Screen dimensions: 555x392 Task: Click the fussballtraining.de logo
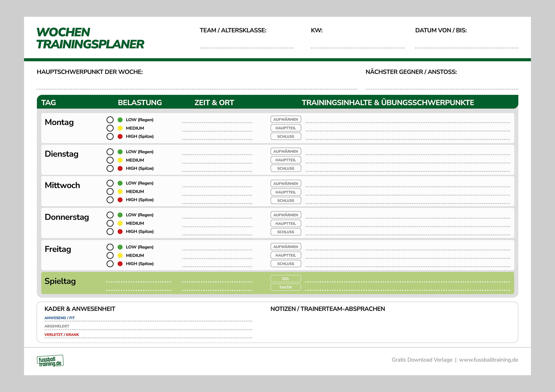[x=50, y=361]
